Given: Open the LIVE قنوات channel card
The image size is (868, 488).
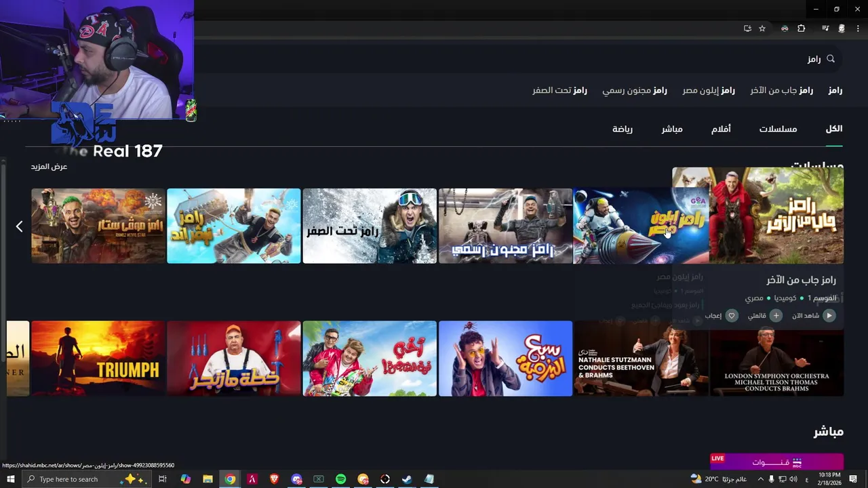Looking at the screenshot, I should click(776, 462).
